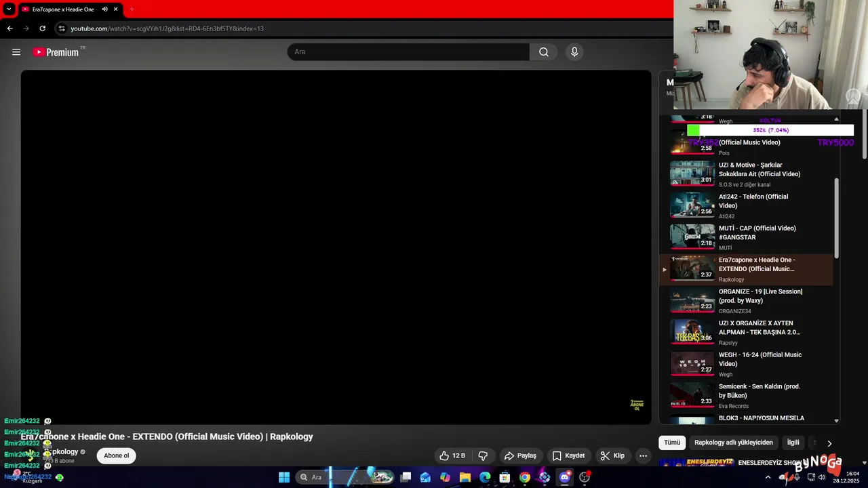Open a new browser tab
The height and width of the screenshot is (488, 868).
132,9
